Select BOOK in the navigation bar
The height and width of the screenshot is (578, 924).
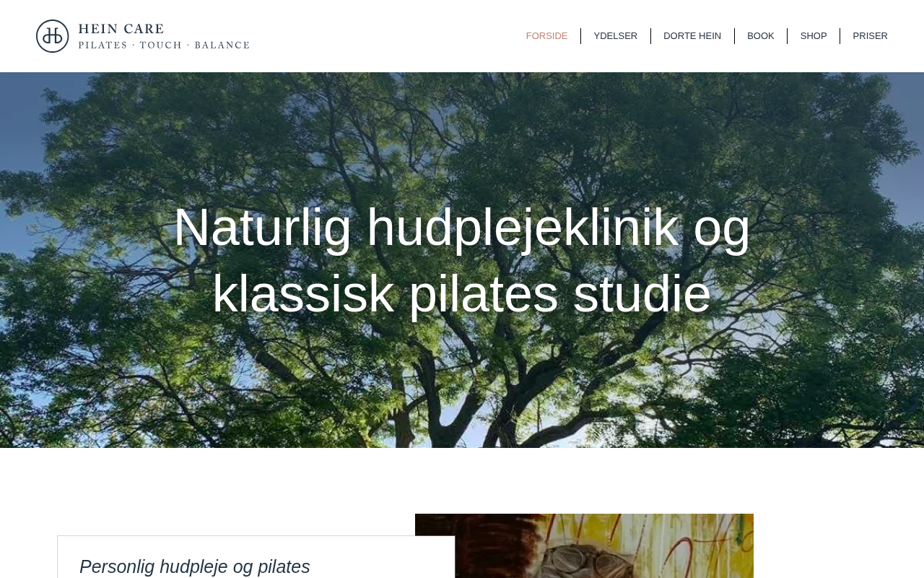pyautogui.click(x=761, y=36)
